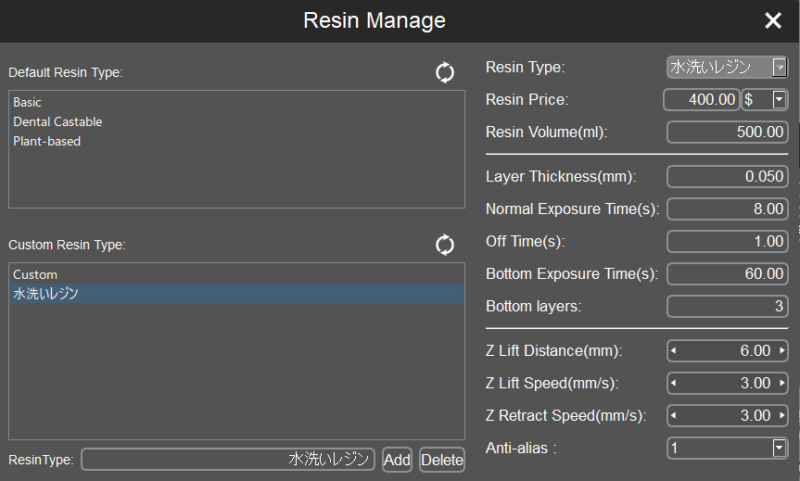Decrease Z Retract Speed with left arrow

click(x=673, y=415)
